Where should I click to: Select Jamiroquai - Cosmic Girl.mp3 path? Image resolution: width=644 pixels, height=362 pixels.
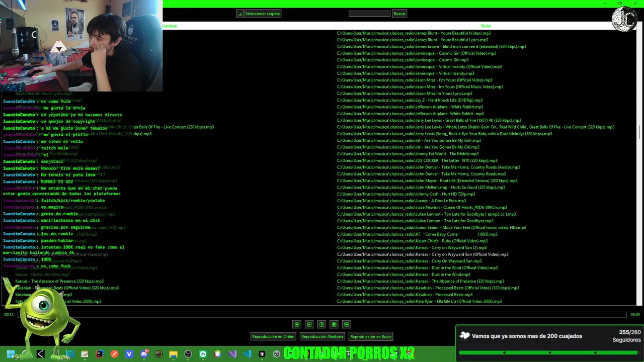(403, 60)
